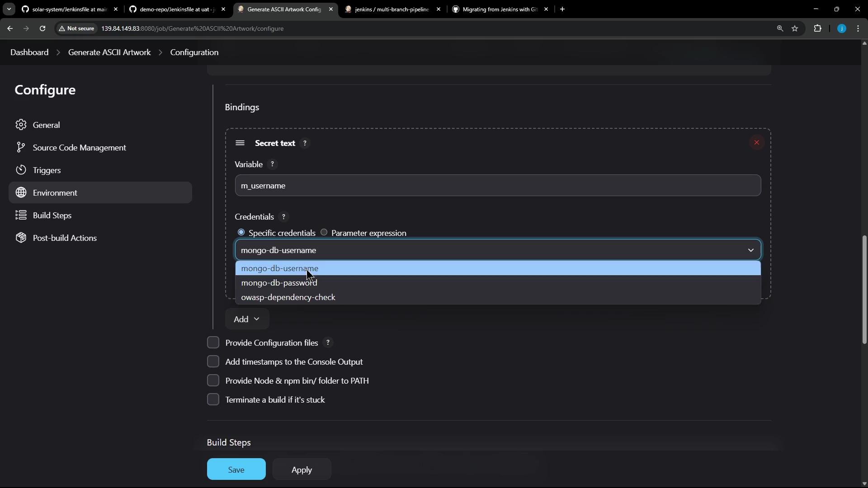Go to General configuration section
The width and height of the screenshot is (868, 488).
(100, 125)
